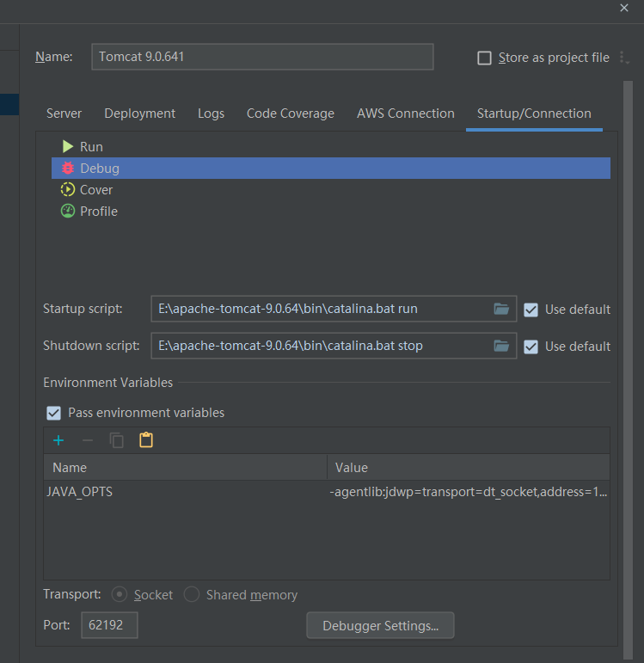Choose Shared memory transport option
Viewport: 644px width, 663px height.
pos(192,594)
